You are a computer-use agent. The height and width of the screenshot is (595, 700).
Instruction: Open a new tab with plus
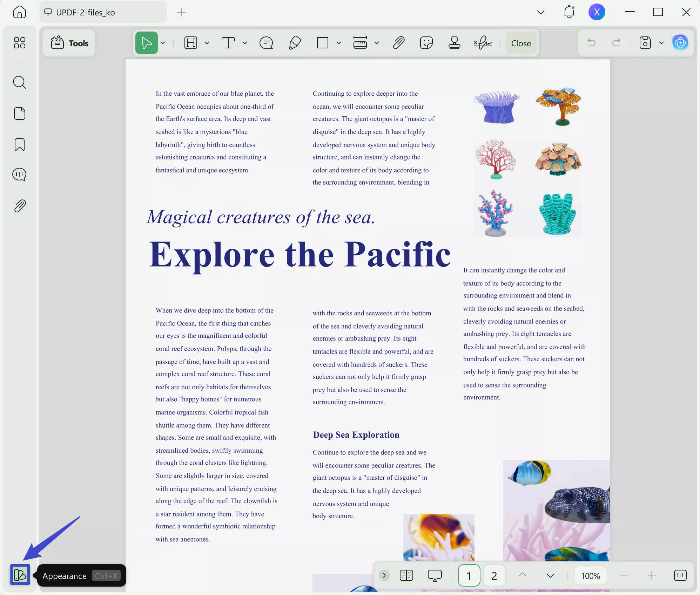(181, 12)
